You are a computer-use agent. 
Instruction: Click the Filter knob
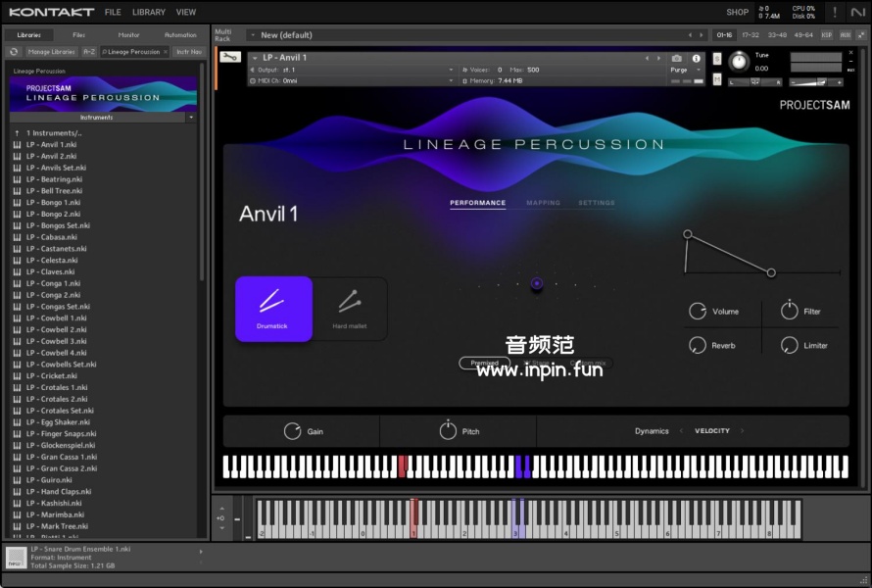(x=789, y=311)
